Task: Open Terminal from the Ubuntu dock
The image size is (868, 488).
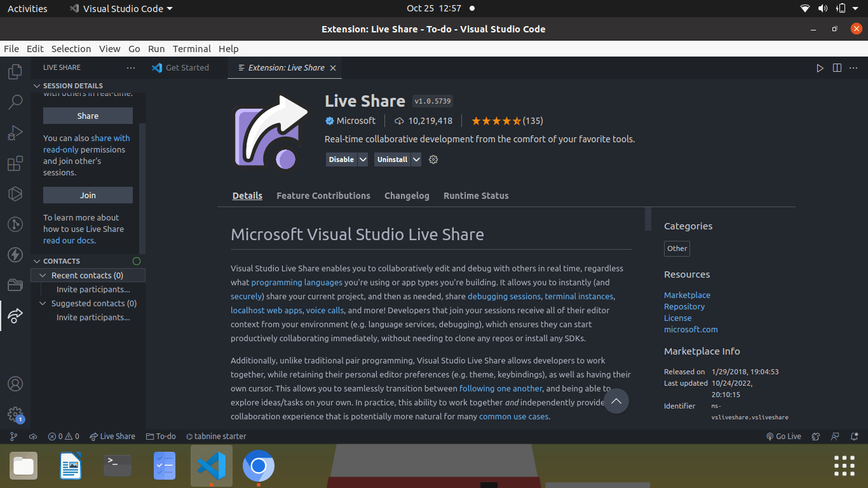Action: pos(118,466)
